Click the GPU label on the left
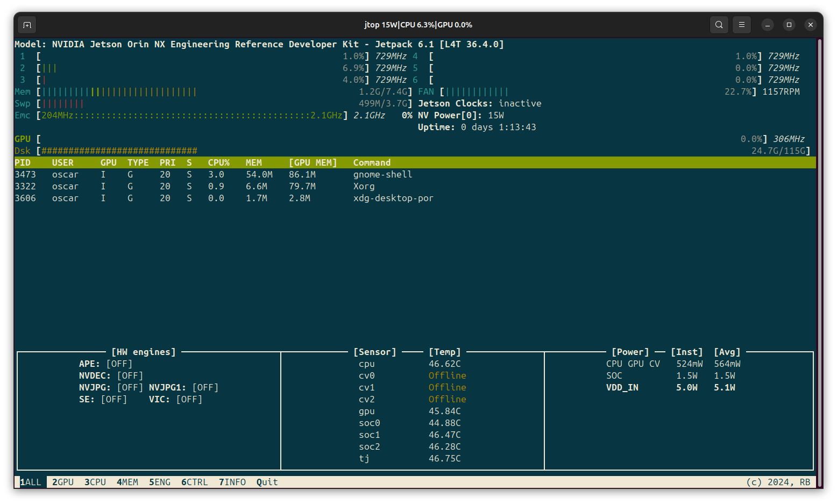 (x=23, y=139)
